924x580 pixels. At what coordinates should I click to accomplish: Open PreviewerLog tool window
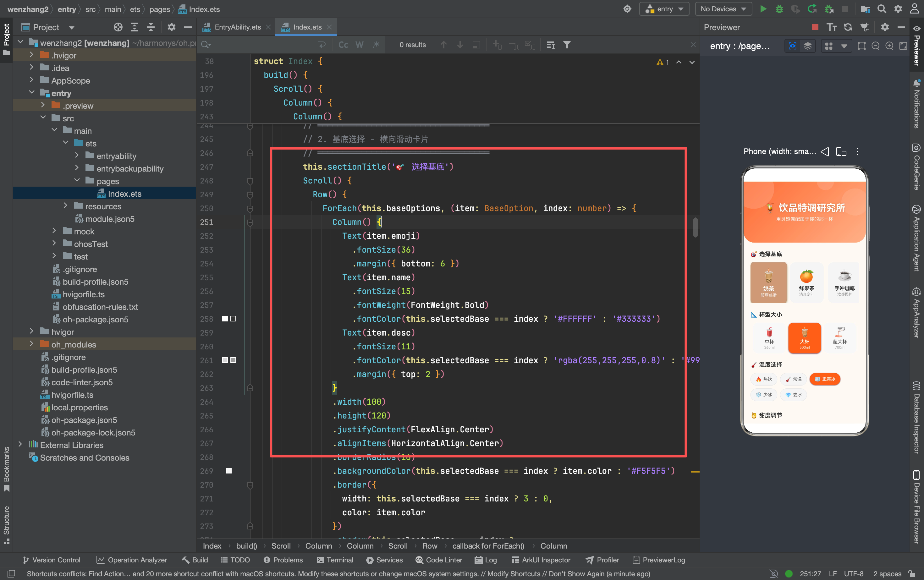pyautogui.click(x=659, y=560)
